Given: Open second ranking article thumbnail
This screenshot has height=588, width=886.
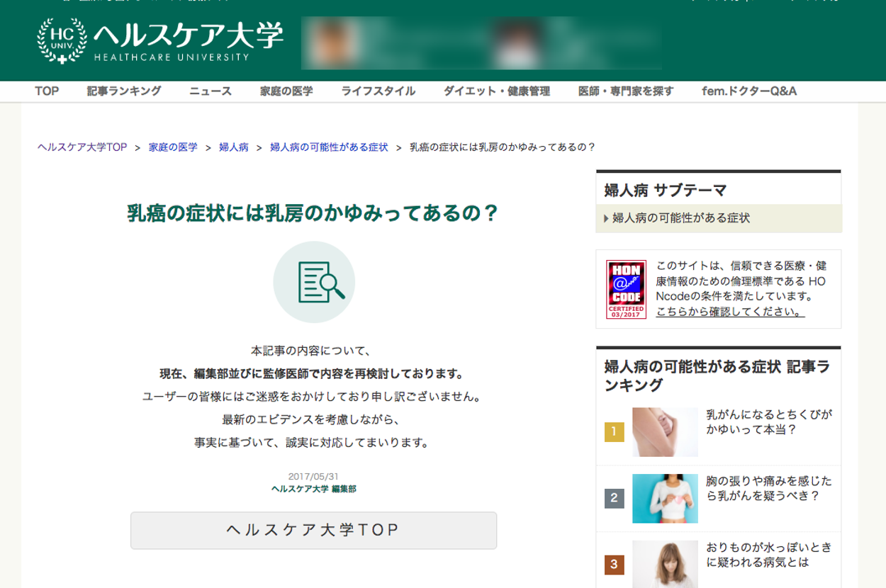Looking at the screenshot, I should pos(665,498).
